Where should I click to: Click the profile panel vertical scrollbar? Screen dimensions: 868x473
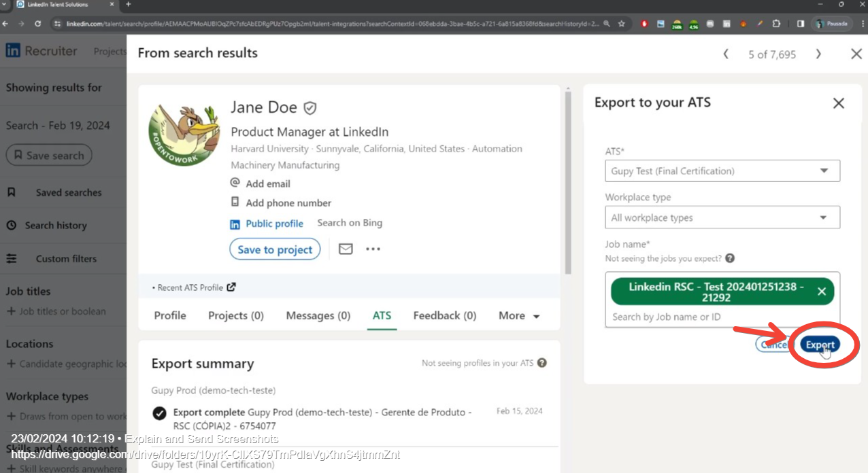coord(569,181)
